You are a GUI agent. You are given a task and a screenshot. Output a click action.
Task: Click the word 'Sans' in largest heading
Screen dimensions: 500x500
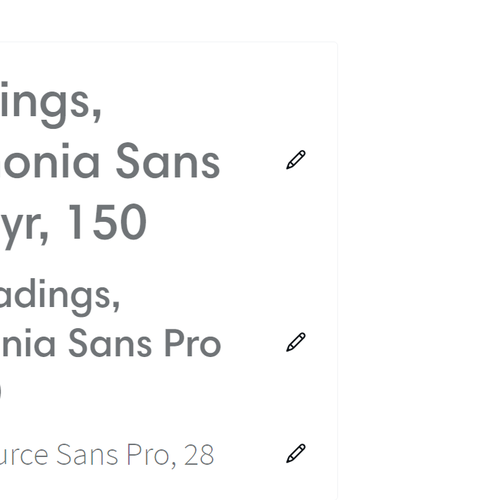168,161
